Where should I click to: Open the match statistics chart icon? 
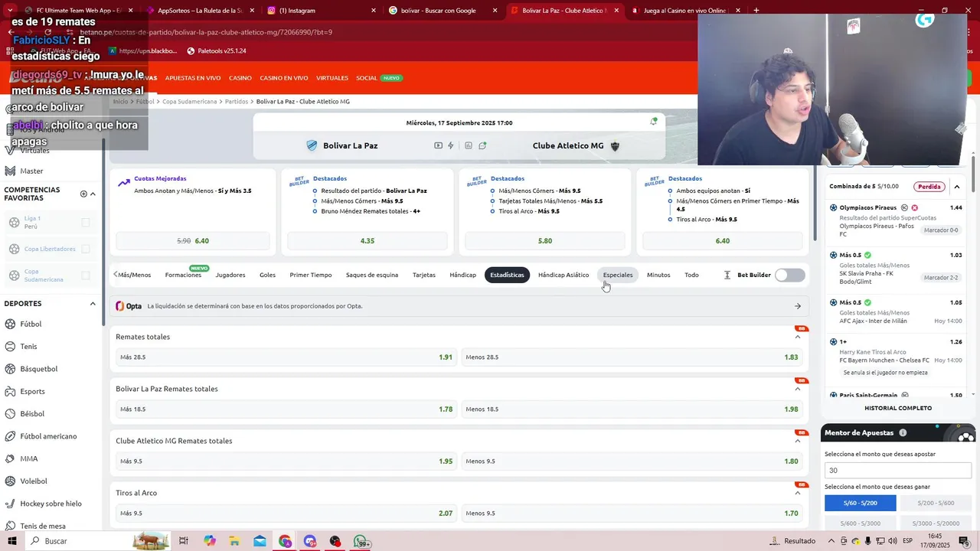[469, 145]
